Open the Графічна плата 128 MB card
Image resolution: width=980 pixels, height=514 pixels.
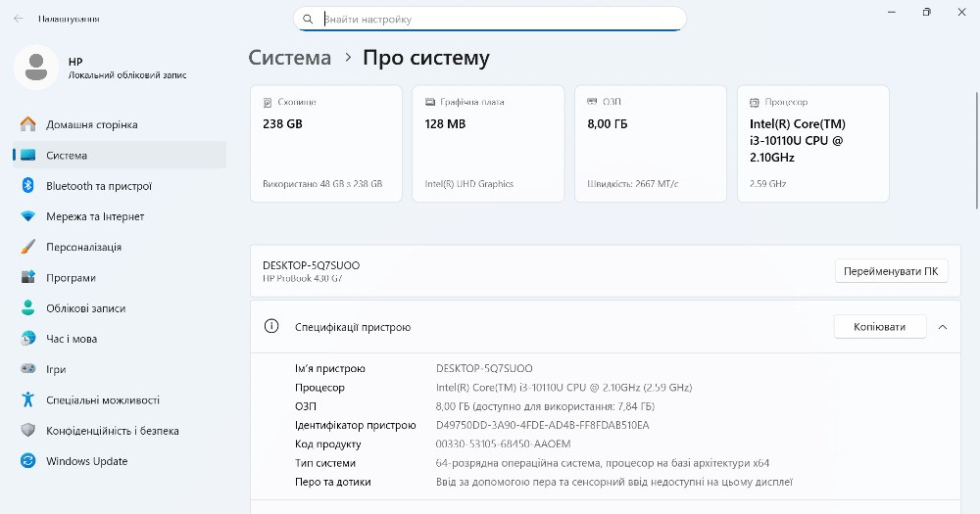(x=488, y=144)
